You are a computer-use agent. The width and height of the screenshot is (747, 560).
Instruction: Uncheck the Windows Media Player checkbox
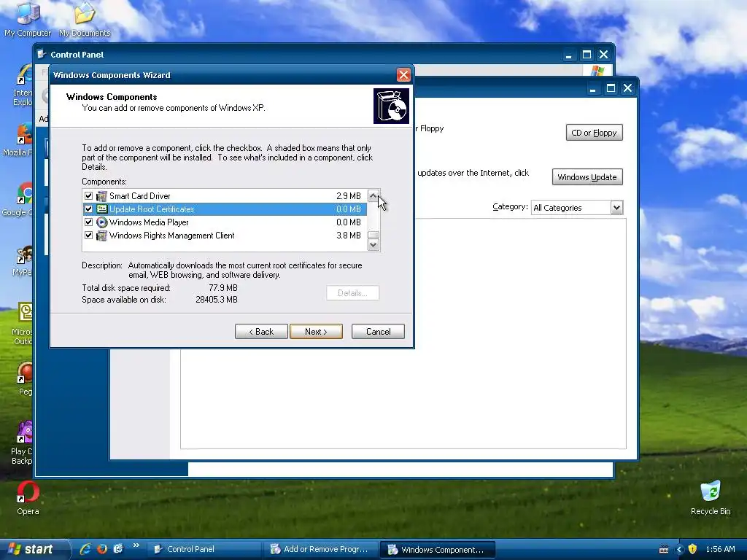click(x=88, y=222)
